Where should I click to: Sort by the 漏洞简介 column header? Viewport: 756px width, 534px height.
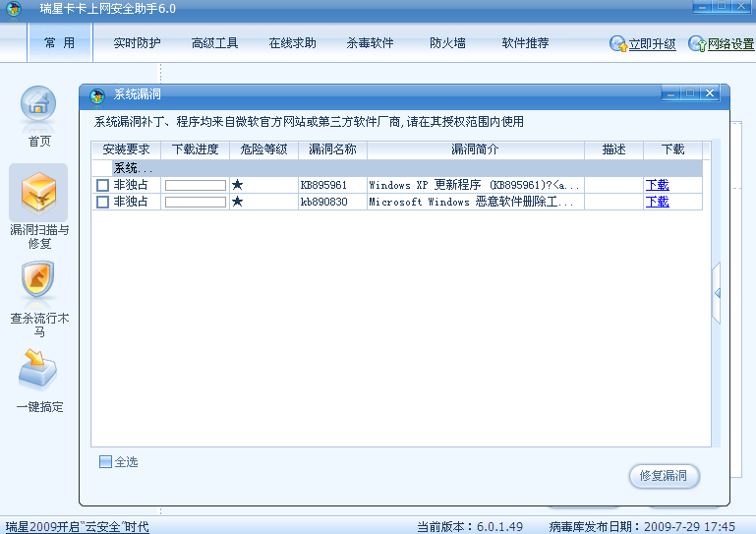tap(476, 150)
